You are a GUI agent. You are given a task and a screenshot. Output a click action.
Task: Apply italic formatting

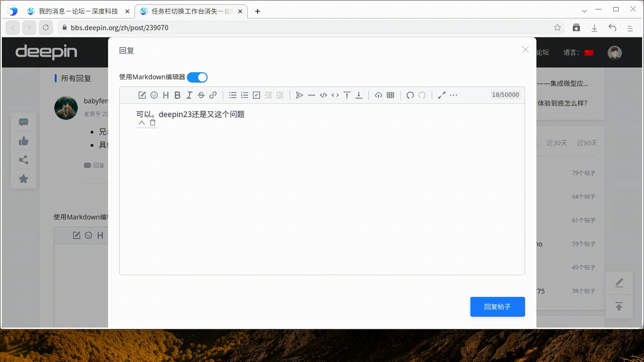tap(189, 95)
